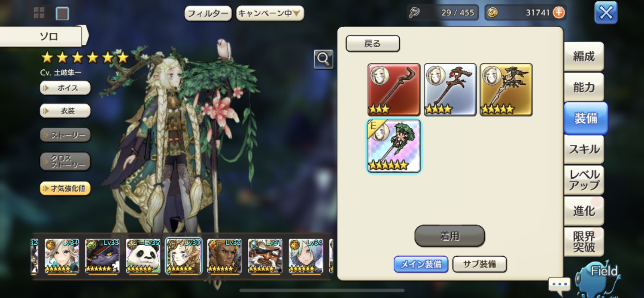Click the 戻る back button
Image resolution: width=644 pixels, height=298 pixels.
373,43
